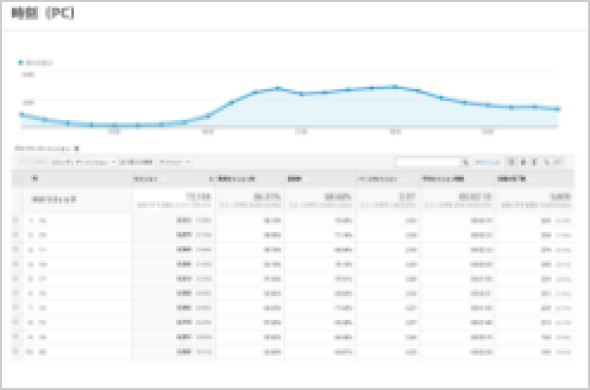Sort by the bounce rate column header
The height and width of the screenshot is (390, 590).
pos(295,180)
